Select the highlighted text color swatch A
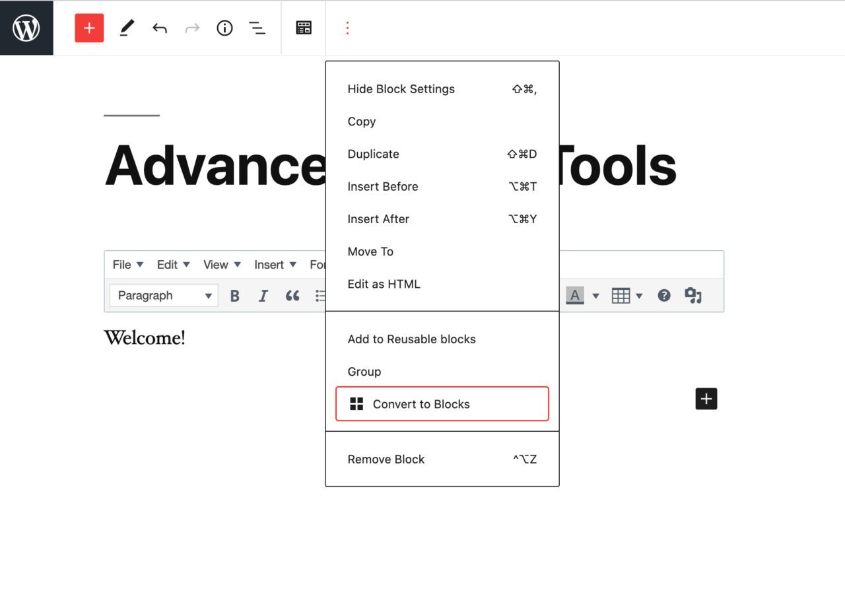Viewport: 845px width, 616px height. pyautogui.click(x=575, y=295)
